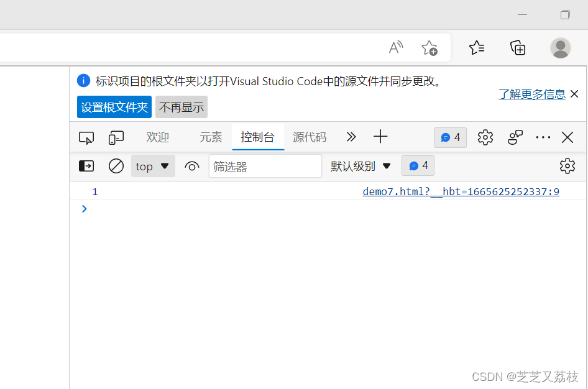
Task: Open the demo7.html source link
Action: (461, 192)
